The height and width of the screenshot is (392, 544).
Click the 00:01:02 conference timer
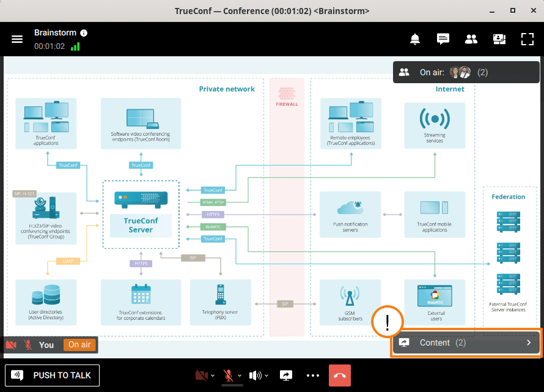click(50, 46)
